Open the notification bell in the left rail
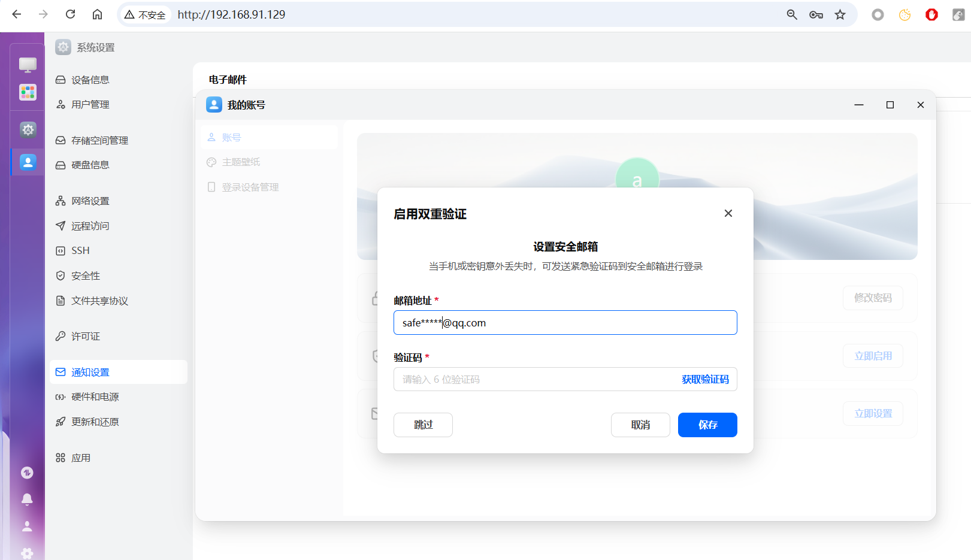The image size is (971, 560). (26, 498)
